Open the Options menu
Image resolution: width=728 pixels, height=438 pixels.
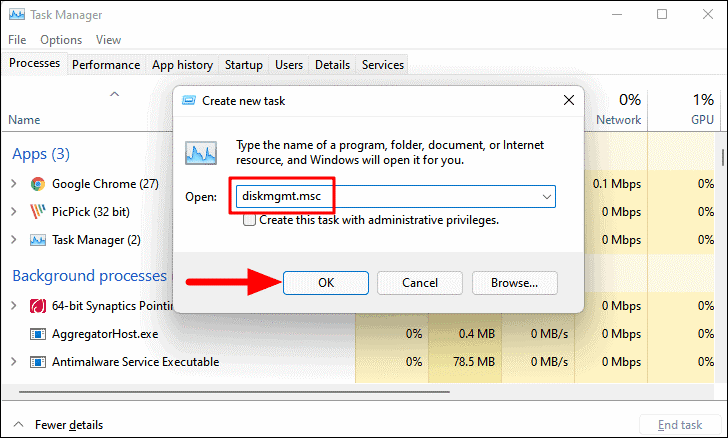click(x=61, y=40)
